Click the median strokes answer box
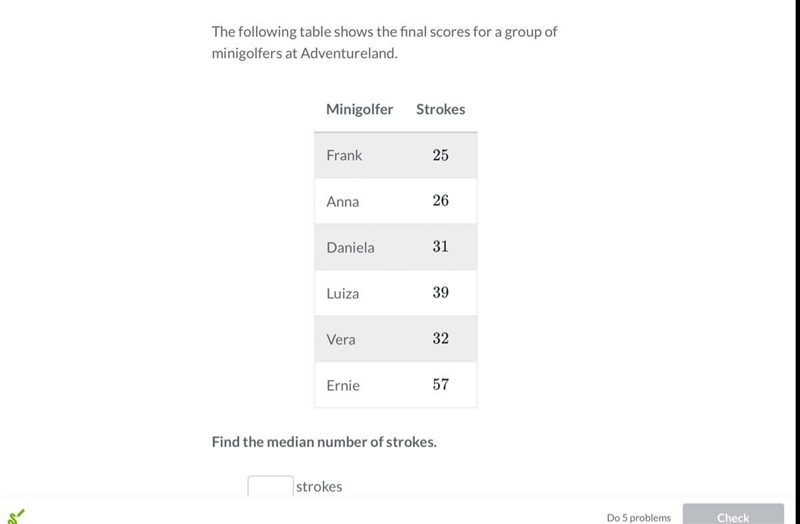This screenshot has height=524, width=800. point(270,485)
